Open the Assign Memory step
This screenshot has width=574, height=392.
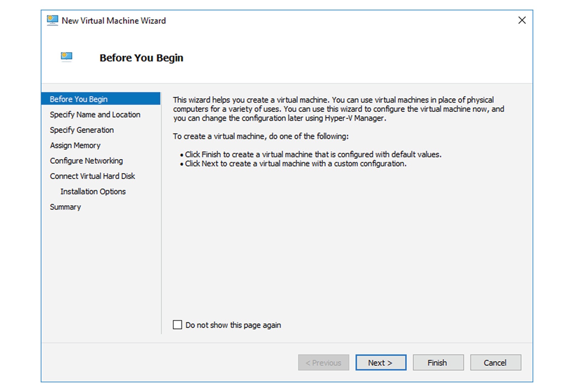pos(75,145)
